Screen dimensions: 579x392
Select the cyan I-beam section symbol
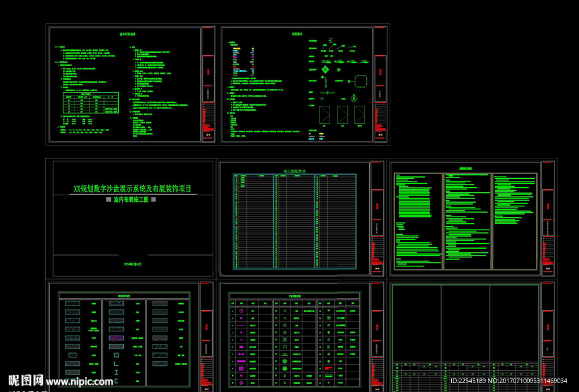pyautogui.click(x=116, y=372)
